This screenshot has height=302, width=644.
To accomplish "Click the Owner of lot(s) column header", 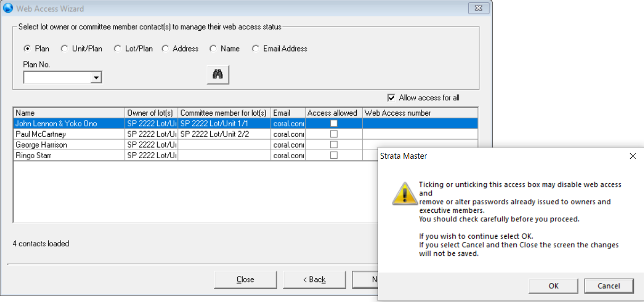I will tap(151, 113).
